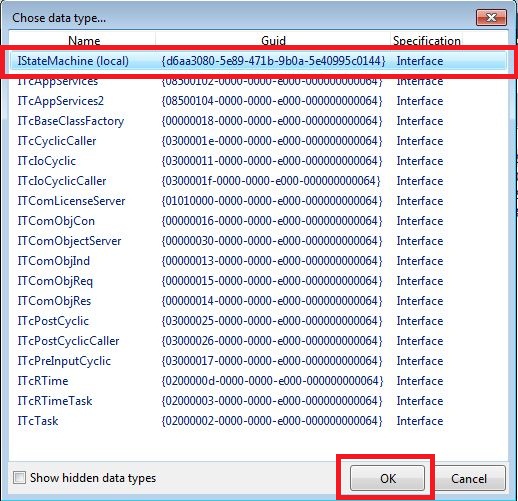
Task: Confirm selection with OK button
Action: (387, 478)
